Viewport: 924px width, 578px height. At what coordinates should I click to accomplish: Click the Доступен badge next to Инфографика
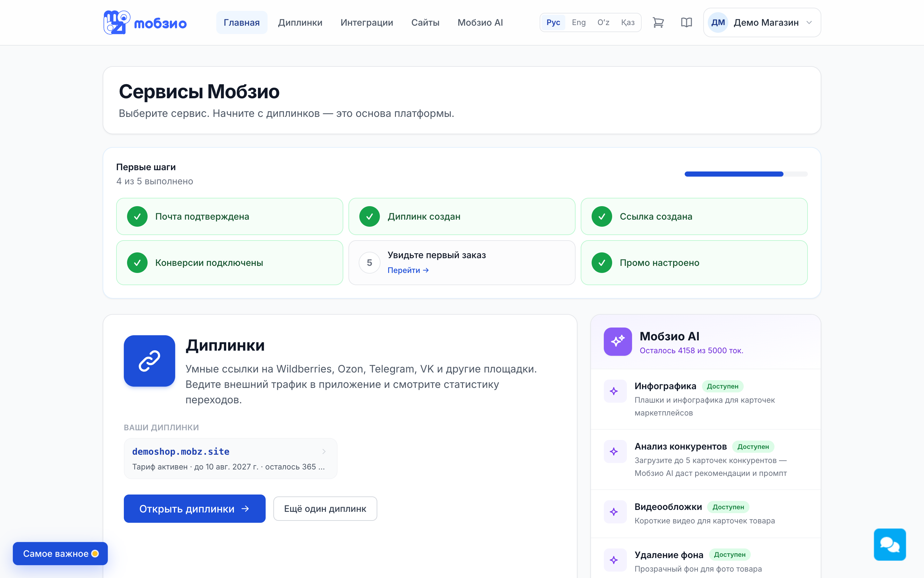point(723,386)
